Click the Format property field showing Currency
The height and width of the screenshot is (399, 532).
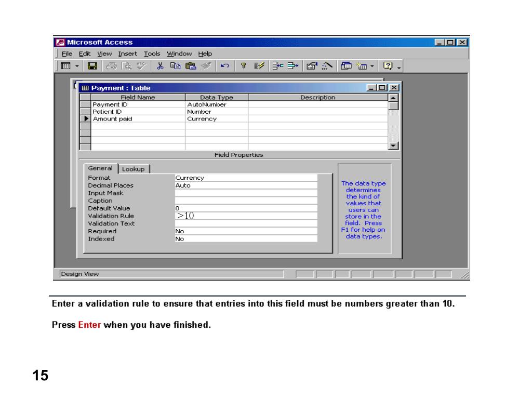tap(246, 178)
